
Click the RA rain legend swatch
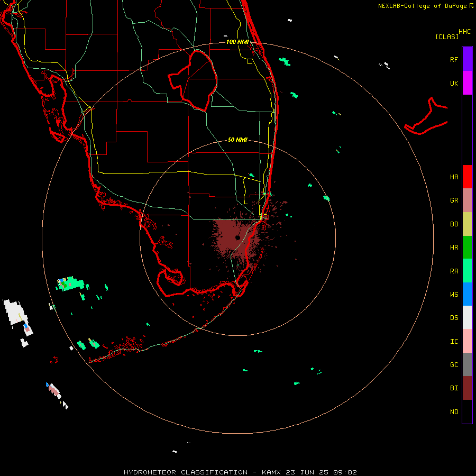467,271
